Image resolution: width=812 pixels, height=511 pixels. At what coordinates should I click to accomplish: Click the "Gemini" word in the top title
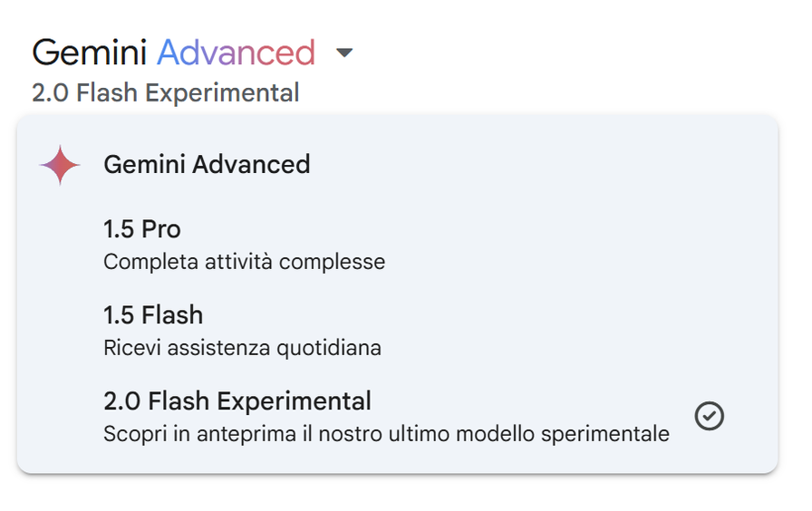coord(90,53)
